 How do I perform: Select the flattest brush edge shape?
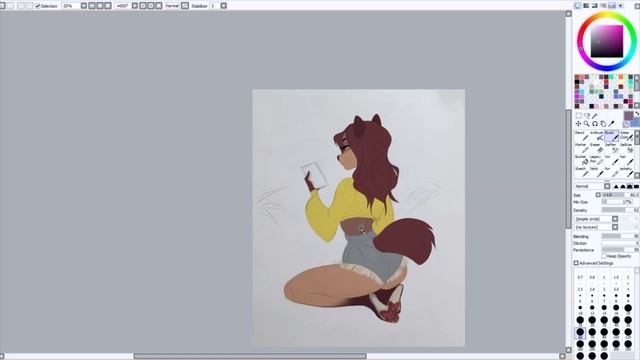636,187
